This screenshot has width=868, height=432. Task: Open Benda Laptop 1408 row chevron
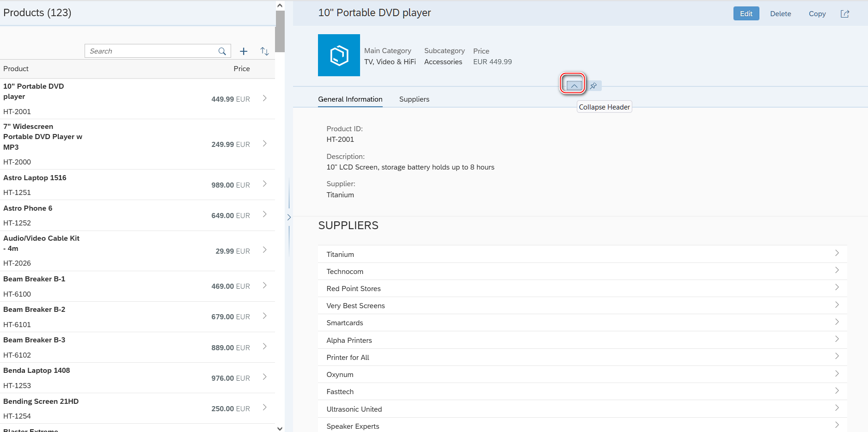(264, 377)
